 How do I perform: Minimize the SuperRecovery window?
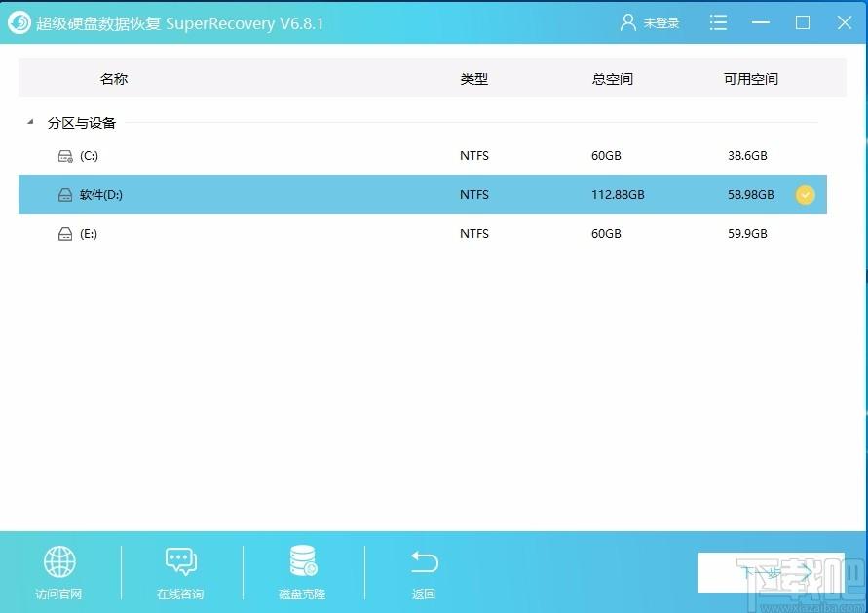[x=761, y=22]
